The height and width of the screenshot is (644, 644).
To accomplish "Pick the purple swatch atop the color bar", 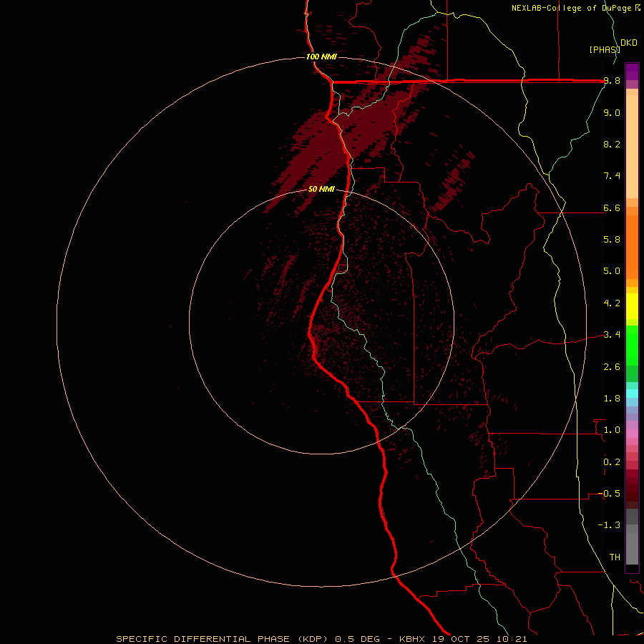I will [632, 72].
